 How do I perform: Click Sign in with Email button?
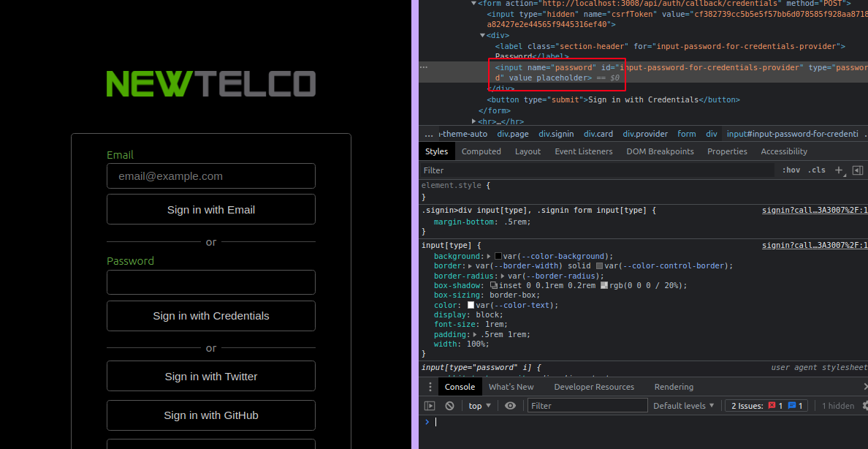tap(211, 210)
